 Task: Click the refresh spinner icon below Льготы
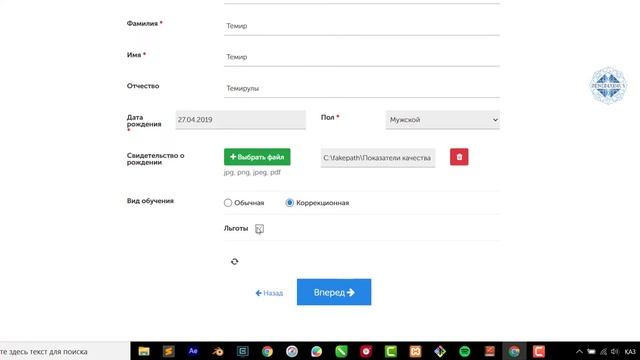click(234, 262)
